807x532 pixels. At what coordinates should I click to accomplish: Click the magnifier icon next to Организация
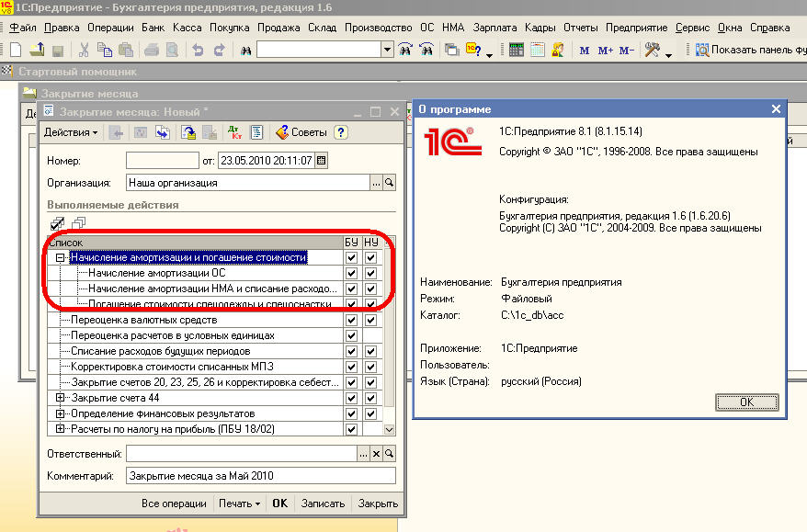click(389, 183)
